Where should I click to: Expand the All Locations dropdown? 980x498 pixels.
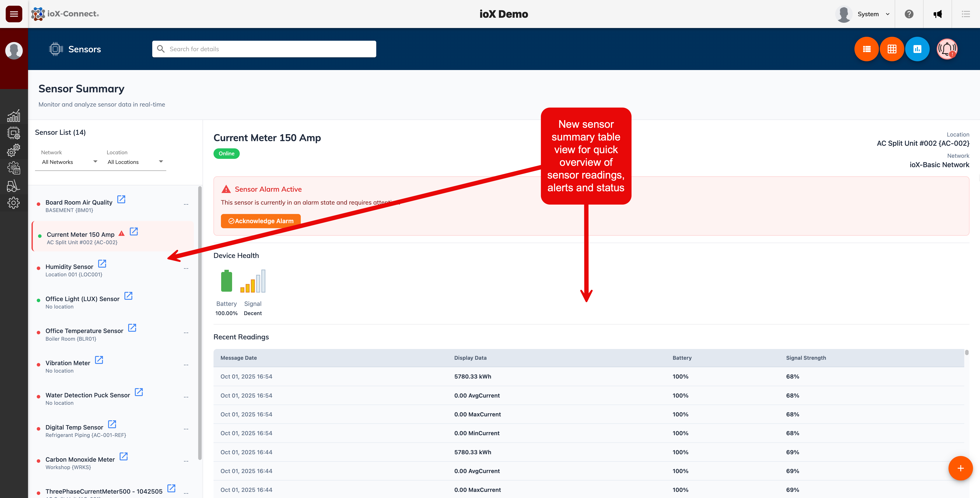pos(135,162)
